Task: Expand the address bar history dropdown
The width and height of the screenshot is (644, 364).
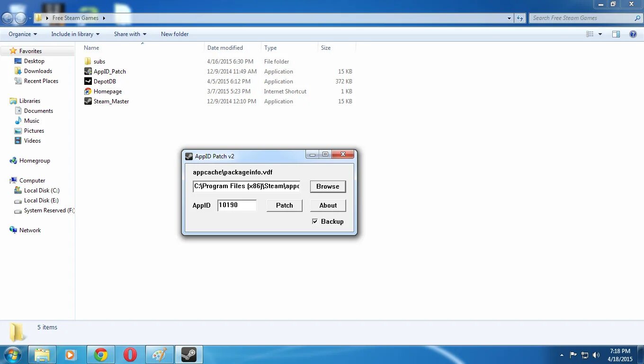Action: click(509, 18)
